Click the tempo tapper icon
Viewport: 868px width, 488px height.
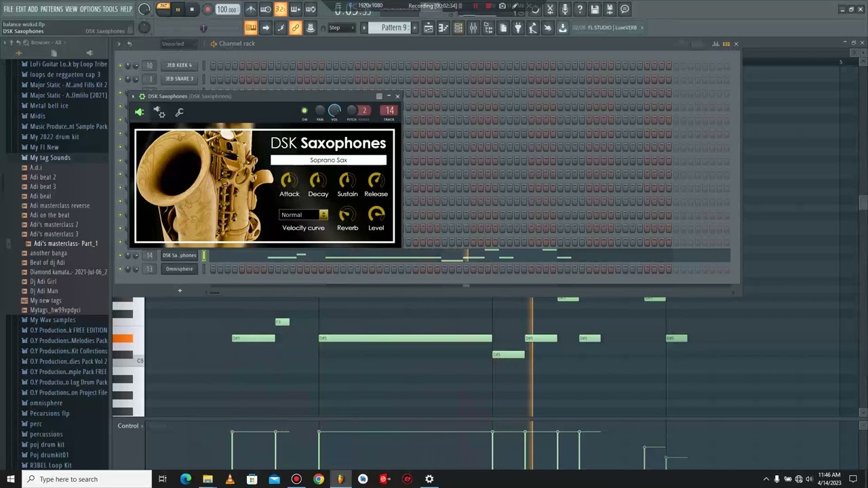[533, 28]
